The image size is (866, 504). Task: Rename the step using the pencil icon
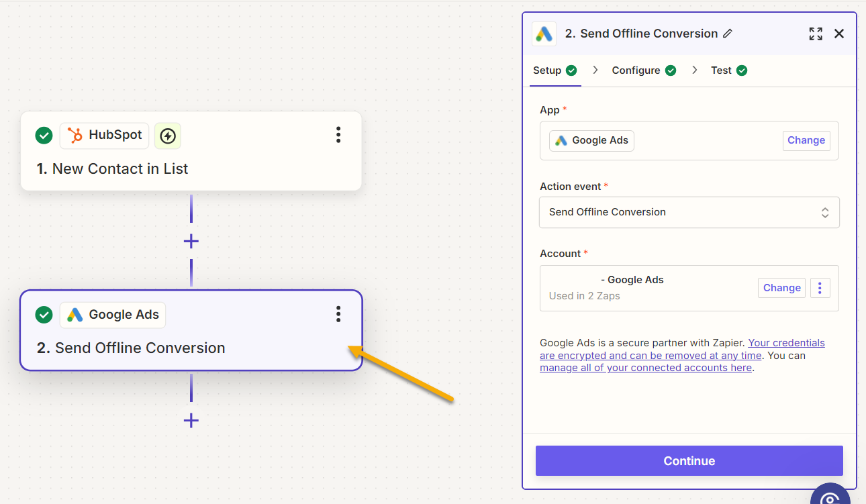coord(727,34)
